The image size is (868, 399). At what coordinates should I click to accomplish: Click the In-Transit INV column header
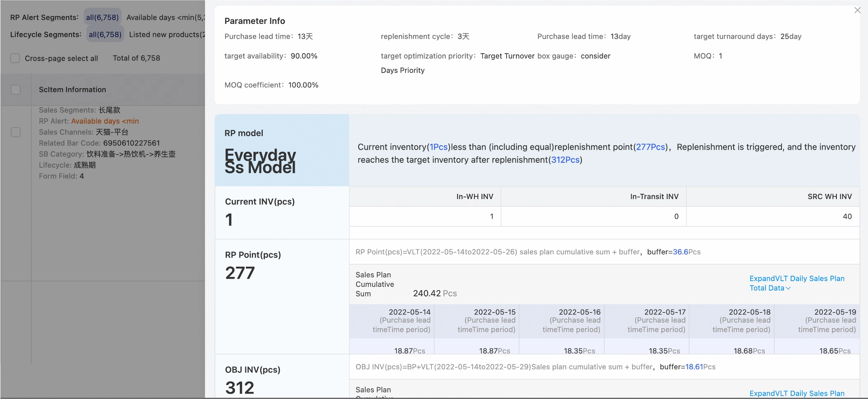pos(654,197)
